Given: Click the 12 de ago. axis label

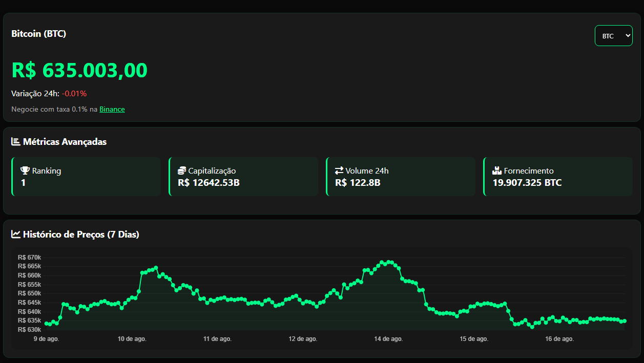Looking at the screenshot, I should click(x=303, y=339).
